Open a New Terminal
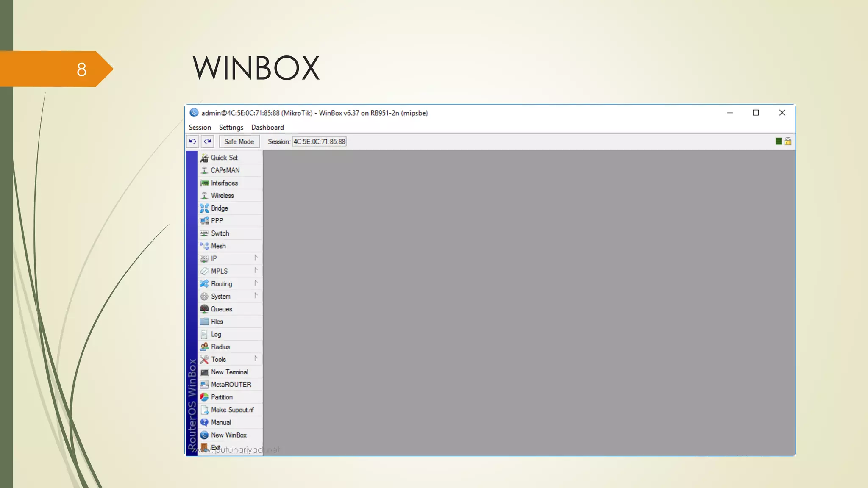 (x=230, y=372)
